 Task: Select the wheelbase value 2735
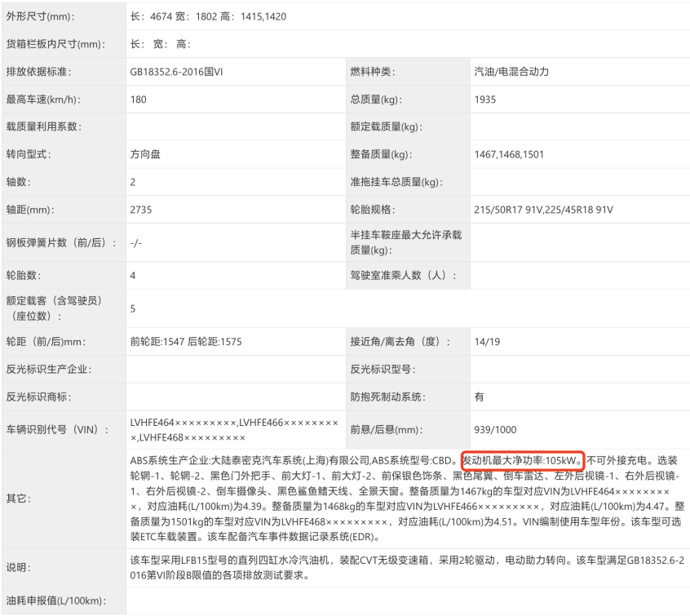(x=141, y=210)
